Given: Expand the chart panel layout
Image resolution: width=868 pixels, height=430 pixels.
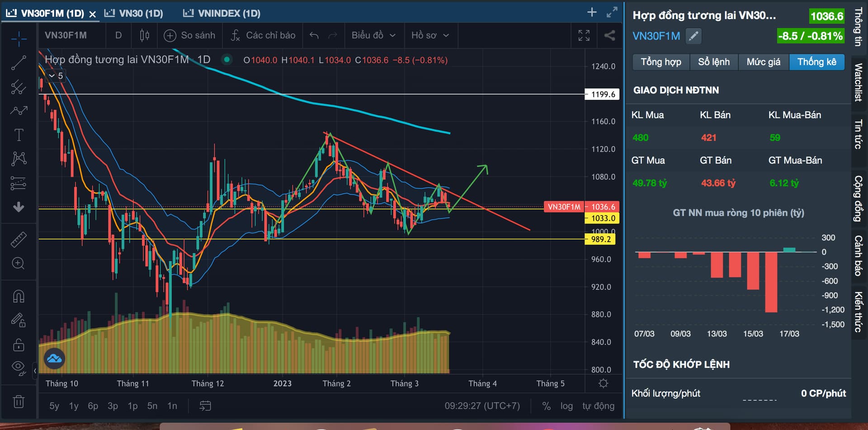Looking at the screenshot, I should (x=612, y=12).
